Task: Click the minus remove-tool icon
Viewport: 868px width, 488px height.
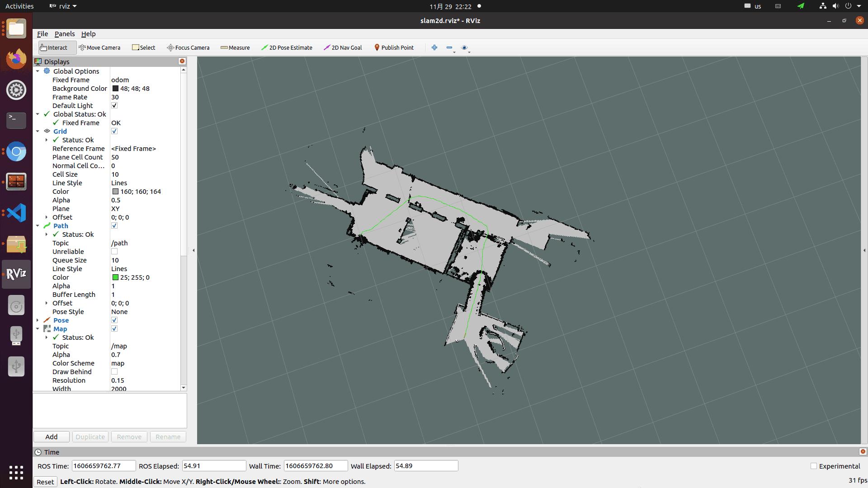Action: click(449, 47)
